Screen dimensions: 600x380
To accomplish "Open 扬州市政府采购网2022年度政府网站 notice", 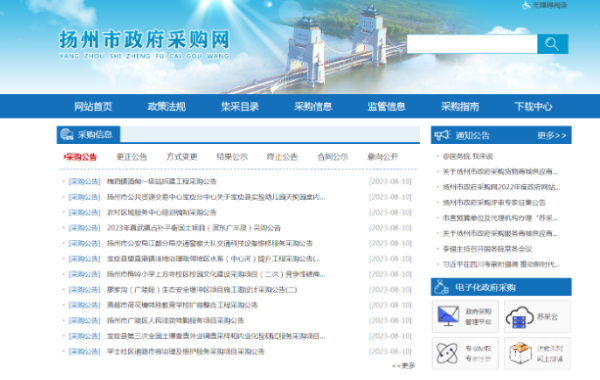I will (501, 187).
